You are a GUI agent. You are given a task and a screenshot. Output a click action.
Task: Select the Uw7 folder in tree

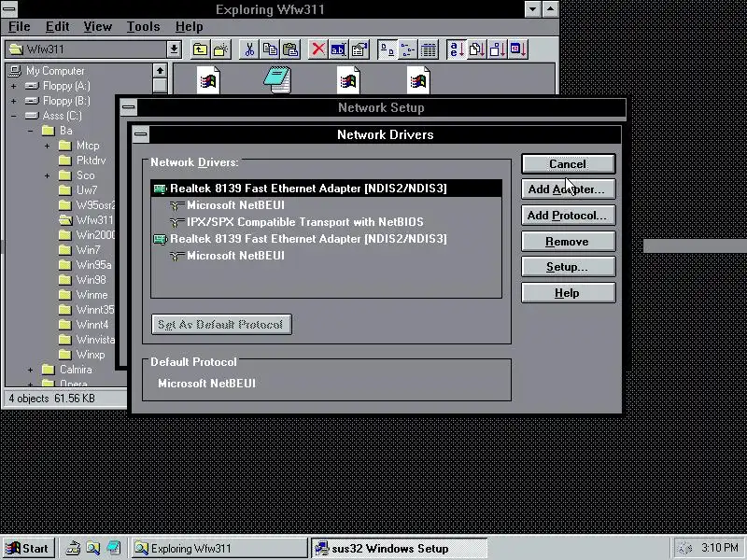[87, 190]
